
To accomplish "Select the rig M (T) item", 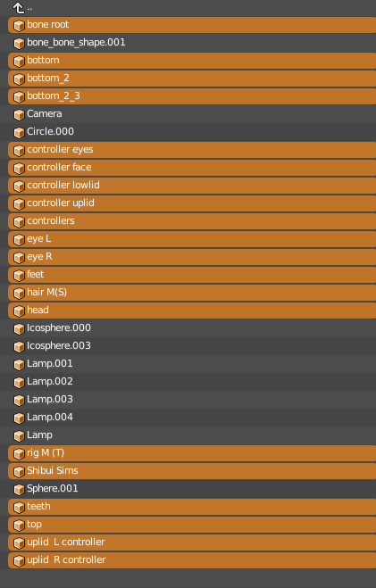I will pos(192,453).
